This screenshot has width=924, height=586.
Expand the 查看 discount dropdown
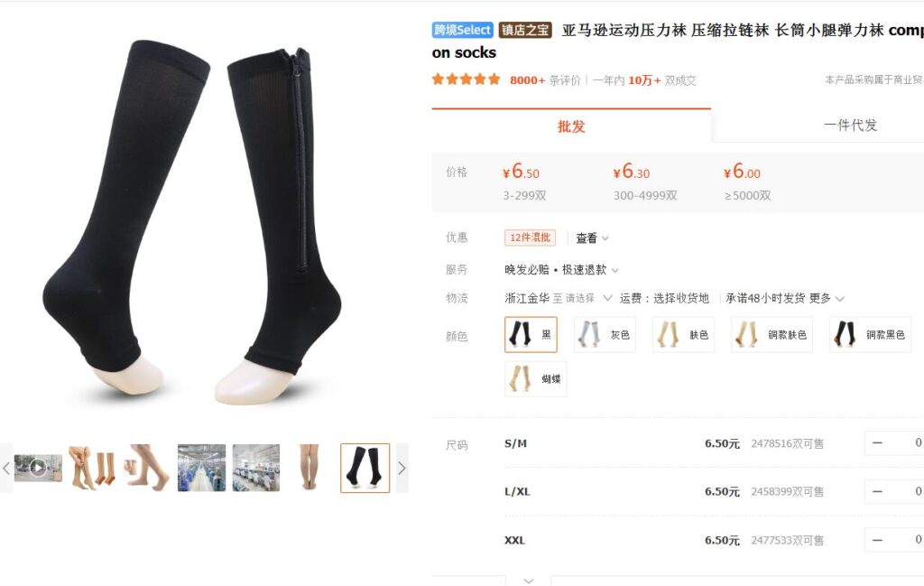coord(592,238)
